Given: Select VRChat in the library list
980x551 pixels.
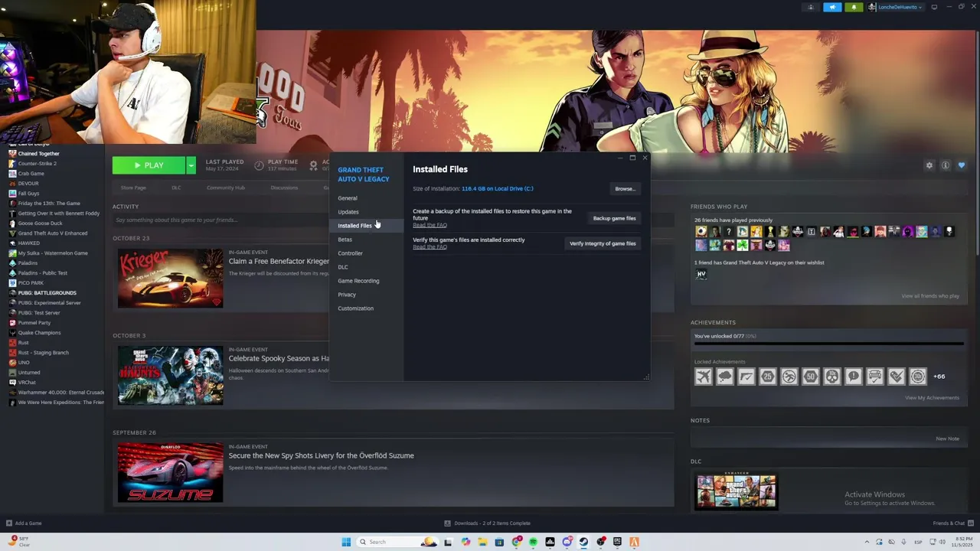Looking at the screenshot, I should click(27, 383).
